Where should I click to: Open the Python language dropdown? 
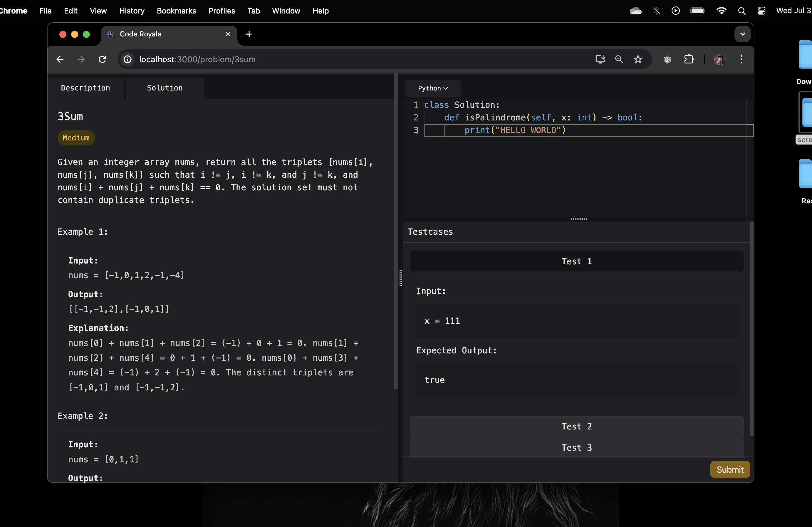pos(433,88)
